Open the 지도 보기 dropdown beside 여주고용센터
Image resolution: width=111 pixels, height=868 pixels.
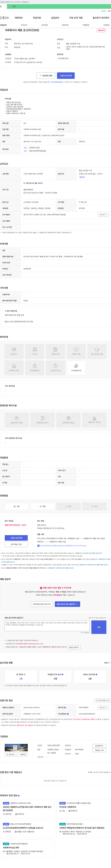point(103,708)
